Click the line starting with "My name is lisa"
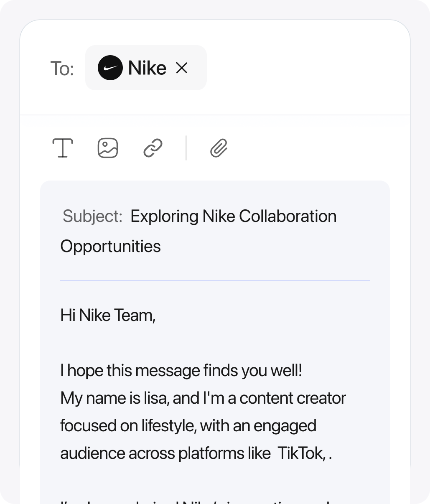This screenshot has height=504, width=430. 203,398
